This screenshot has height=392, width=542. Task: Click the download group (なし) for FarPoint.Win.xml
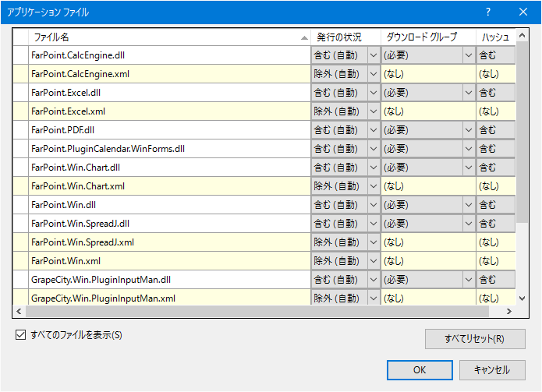[x=429, y=261]
